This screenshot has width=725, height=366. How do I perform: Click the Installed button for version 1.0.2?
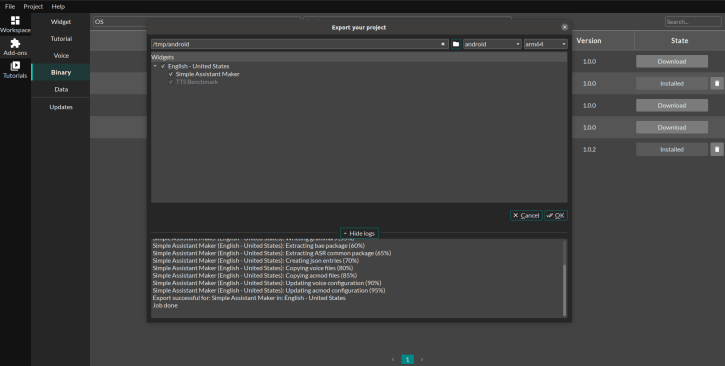pos(671,149)
